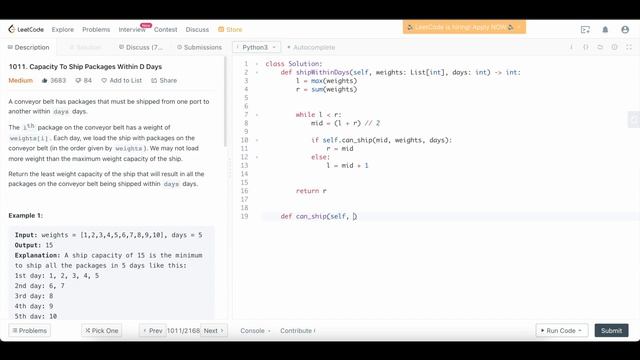Open editor settings icon
This screenshot has width=640, height=360.
pyautogui.click(x=614, y=47)
